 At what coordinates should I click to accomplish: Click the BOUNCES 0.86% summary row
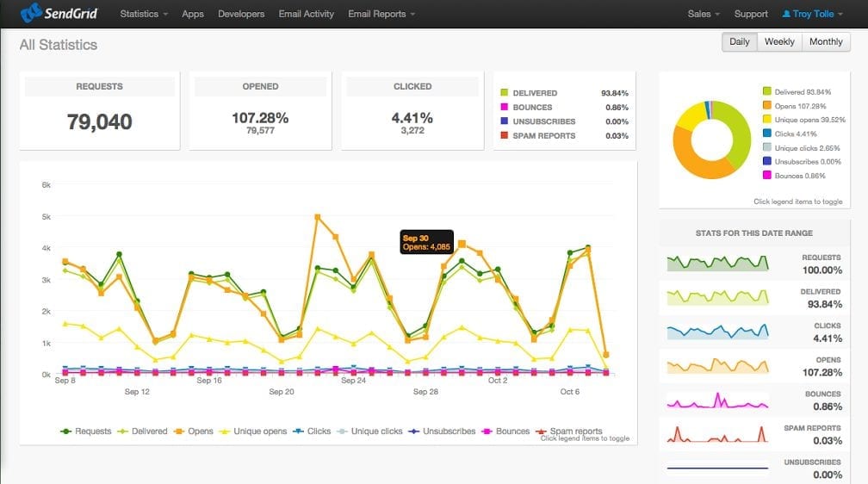click(x=564, y=108)
